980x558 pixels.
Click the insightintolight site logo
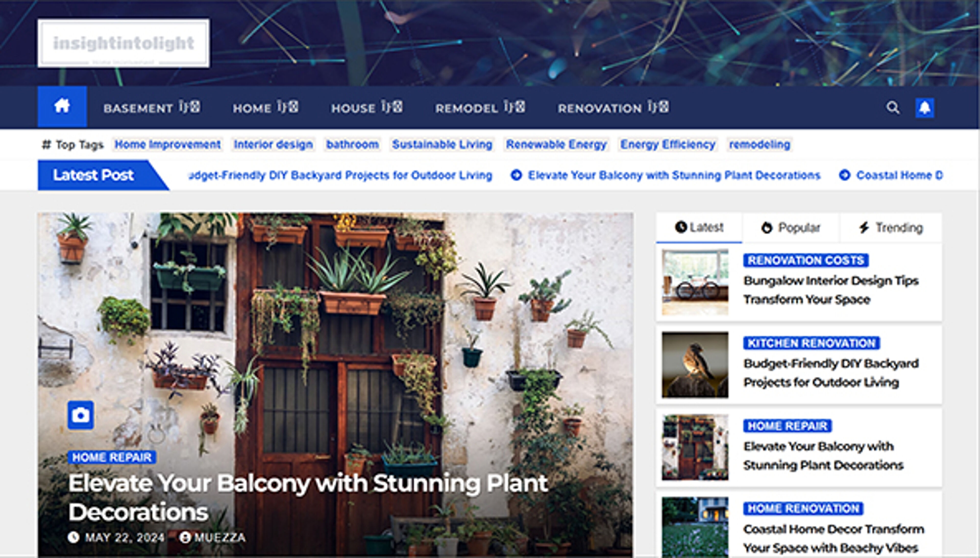pyautogui.click(x=123, y=43)
